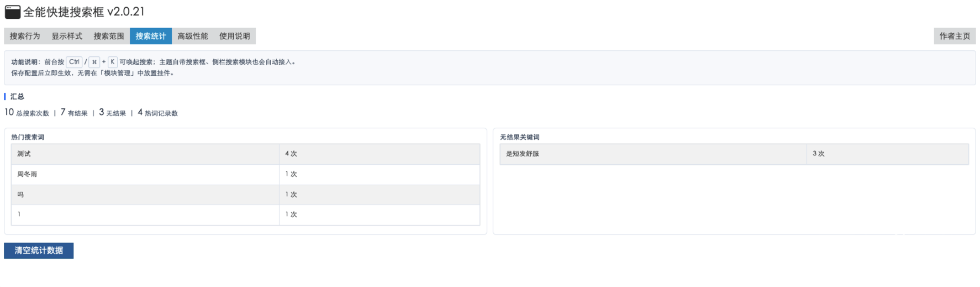
Task: Click the 4 次 count cell
Action: [x=380, y=154]
